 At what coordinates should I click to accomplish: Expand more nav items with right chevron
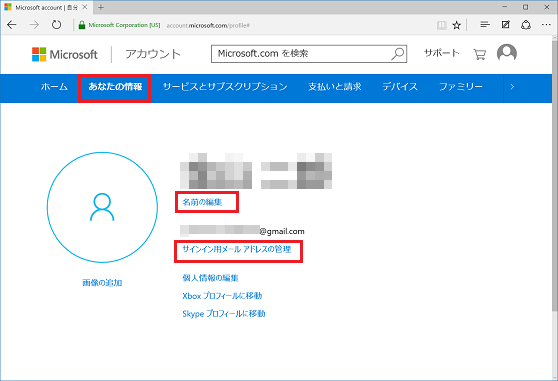(512, 86)
